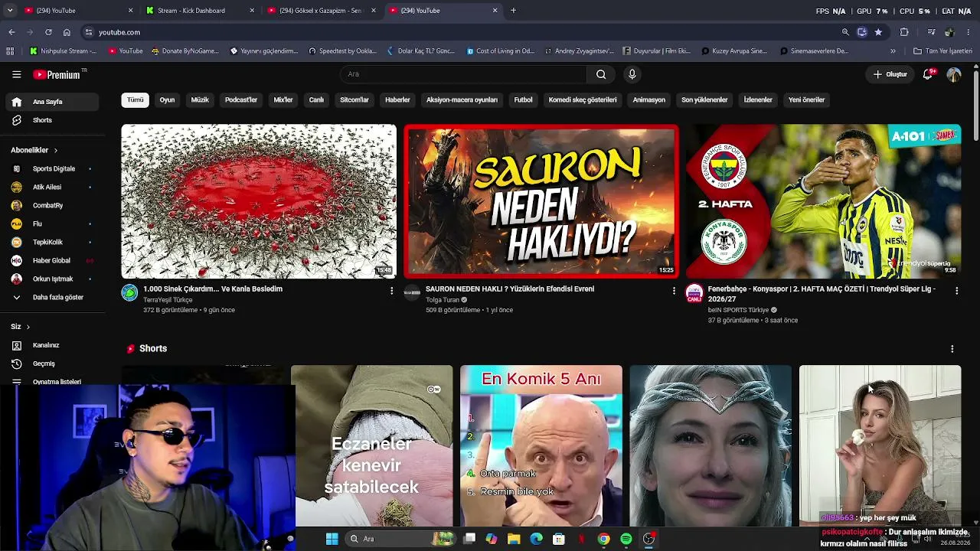980x551 pixels.
Task: Open Windows Start menu
Action: pyautogui.click(x=332, y=539)
